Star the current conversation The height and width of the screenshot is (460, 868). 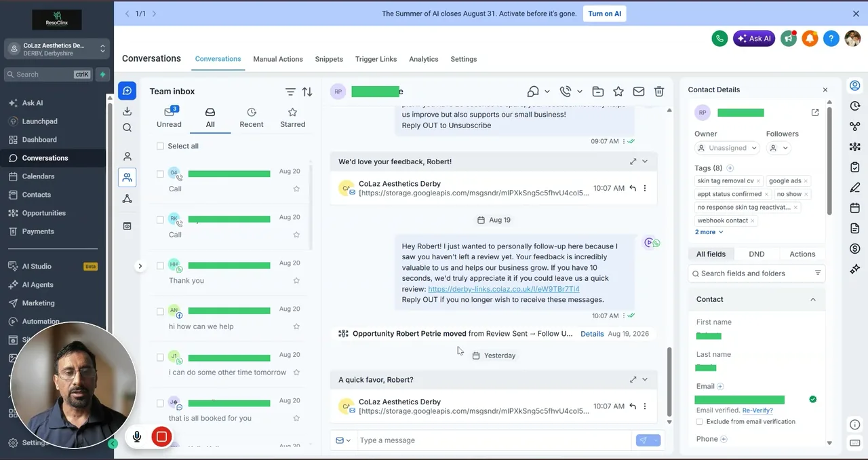coord(618,92)
